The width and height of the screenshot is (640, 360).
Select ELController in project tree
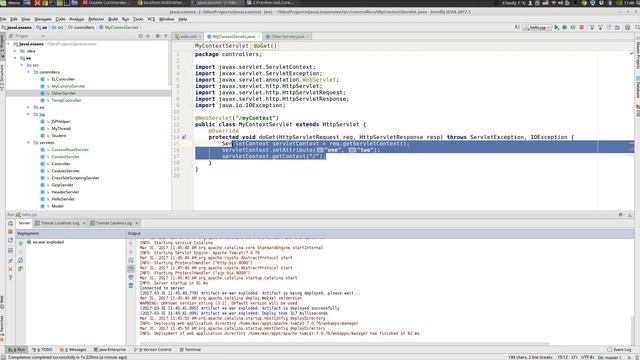(x=63, y=79)
